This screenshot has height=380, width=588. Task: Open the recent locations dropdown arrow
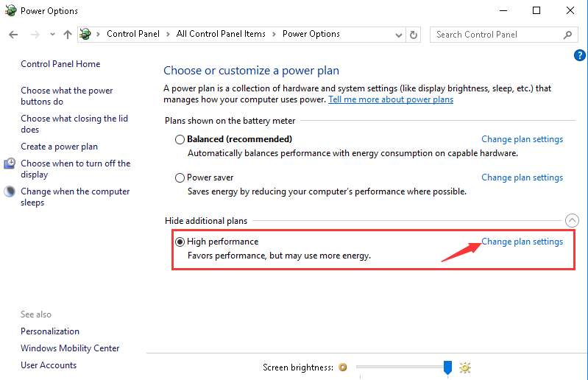[52, 34]
